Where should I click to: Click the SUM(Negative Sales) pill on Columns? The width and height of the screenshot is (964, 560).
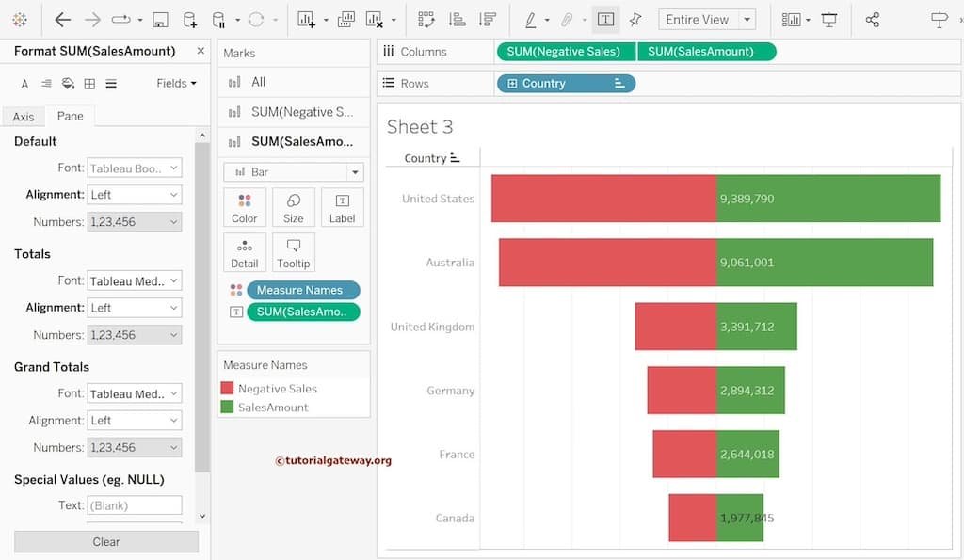[565, 51]
